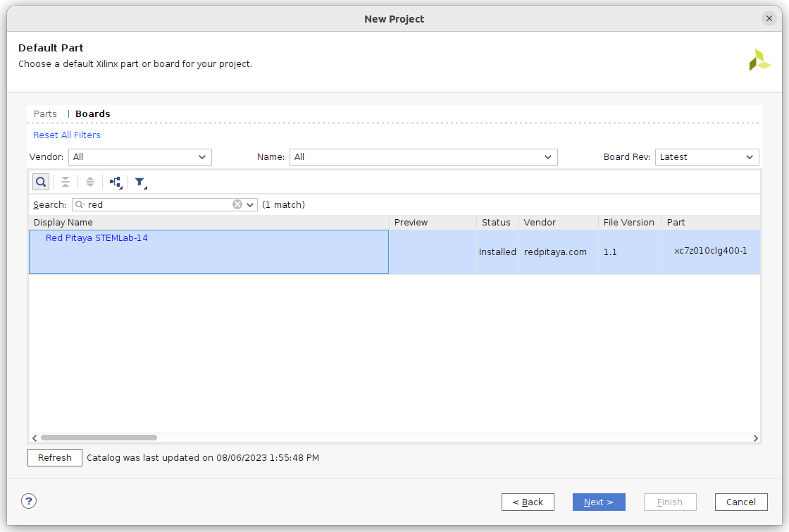Open the group-by hierarchy icon menu
This screenshot has height=532, width=789.
[116, 183]
